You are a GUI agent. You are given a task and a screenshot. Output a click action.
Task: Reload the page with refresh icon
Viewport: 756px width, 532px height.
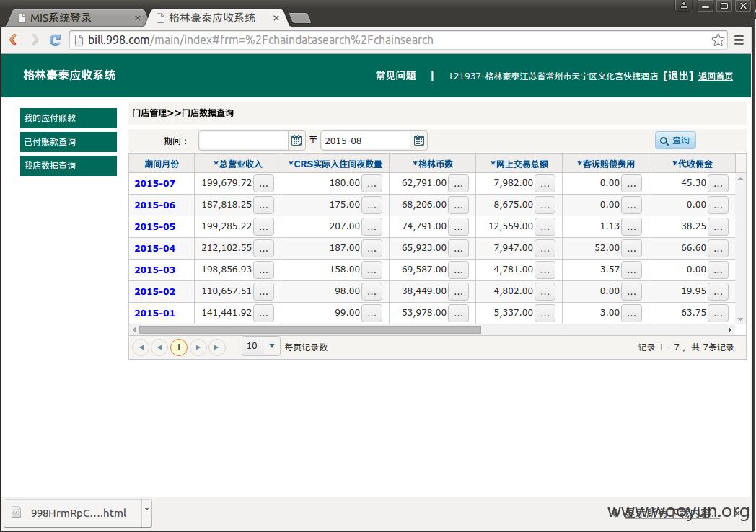(x=56, y=40)
